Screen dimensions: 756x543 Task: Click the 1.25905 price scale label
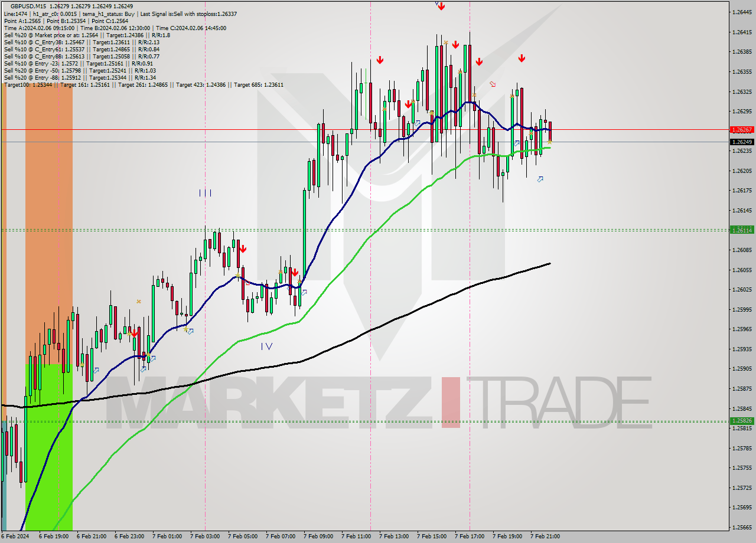click(742, 368)
